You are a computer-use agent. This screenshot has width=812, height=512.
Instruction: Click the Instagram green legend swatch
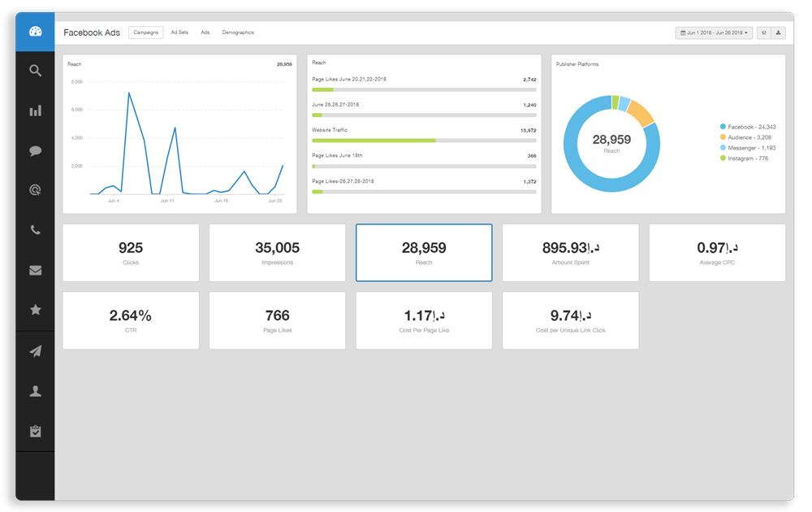click(723, 158)
